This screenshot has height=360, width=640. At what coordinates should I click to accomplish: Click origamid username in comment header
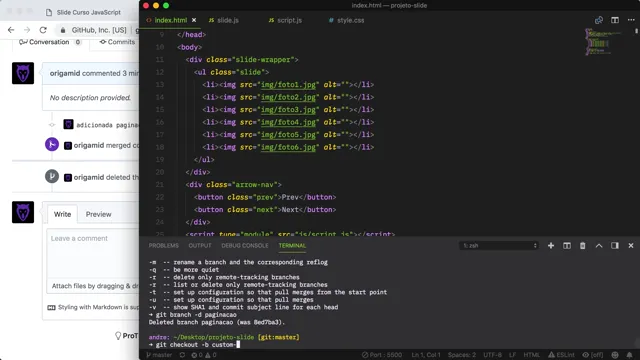coord(65,73)
